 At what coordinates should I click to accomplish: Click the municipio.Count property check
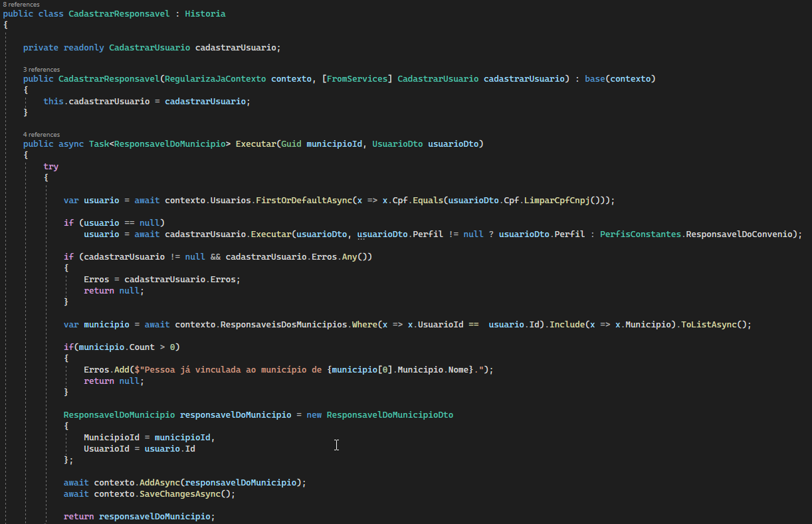[119, 347]
